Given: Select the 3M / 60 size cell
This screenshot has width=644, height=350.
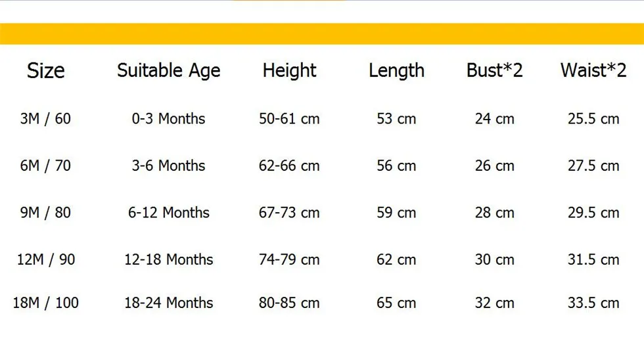Looking at the screenshot, I should coord(45,119).
